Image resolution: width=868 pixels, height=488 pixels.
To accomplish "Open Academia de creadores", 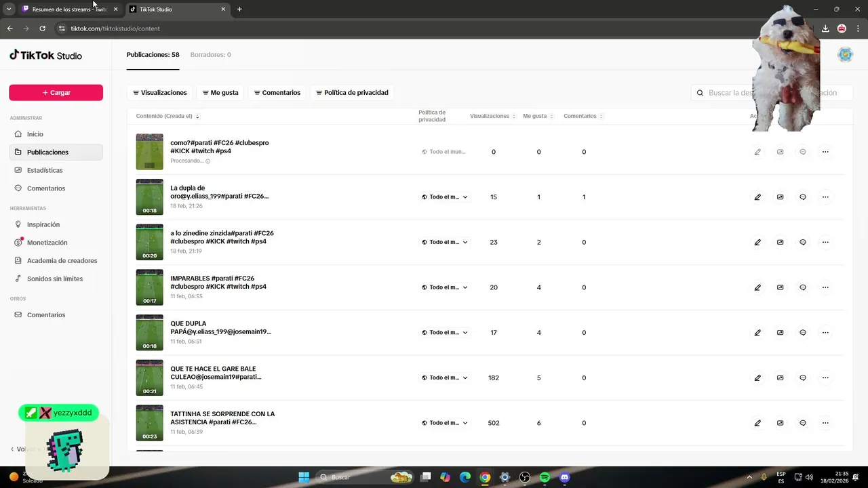I will tap(56, 260).
